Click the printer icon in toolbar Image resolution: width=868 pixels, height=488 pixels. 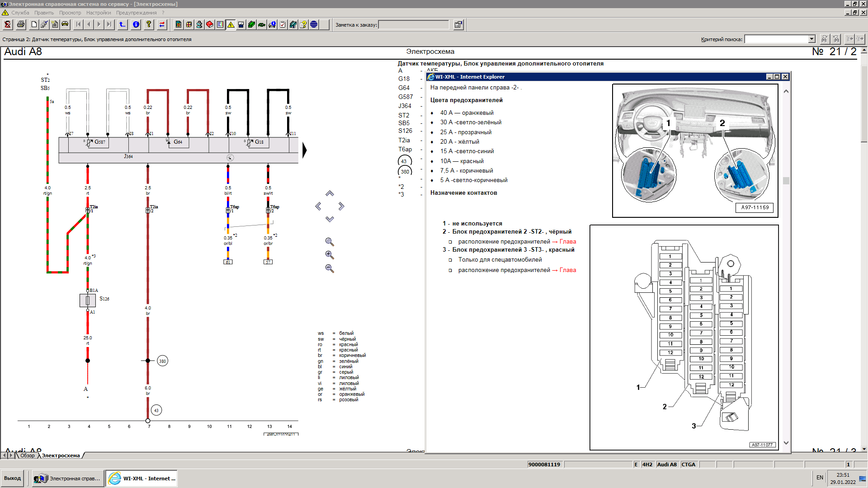click(x=21, y=24)
